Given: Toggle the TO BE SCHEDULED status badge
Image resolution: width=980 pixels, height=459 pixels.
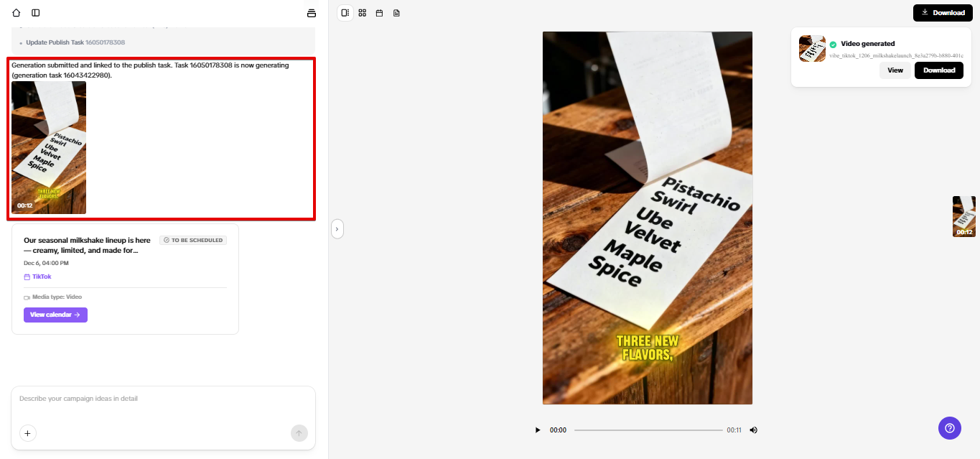Looking at the screenshot, I should (192, 240).
